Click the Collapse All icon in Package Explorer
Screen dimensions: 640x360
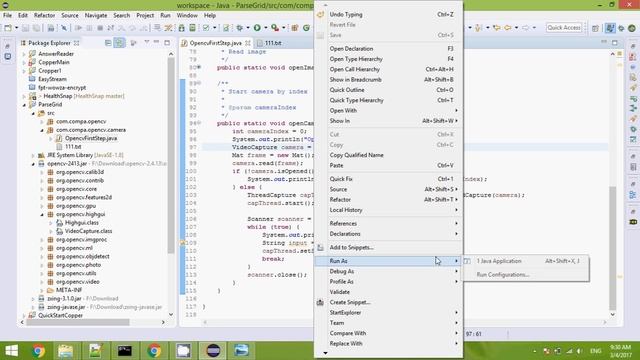[108, 43]
